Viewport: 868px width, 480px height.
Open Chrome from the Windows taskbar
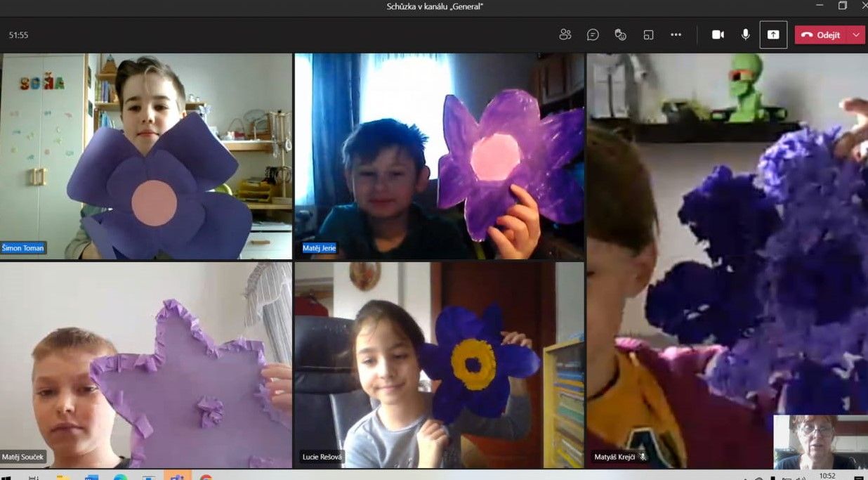tap(206, 476)
